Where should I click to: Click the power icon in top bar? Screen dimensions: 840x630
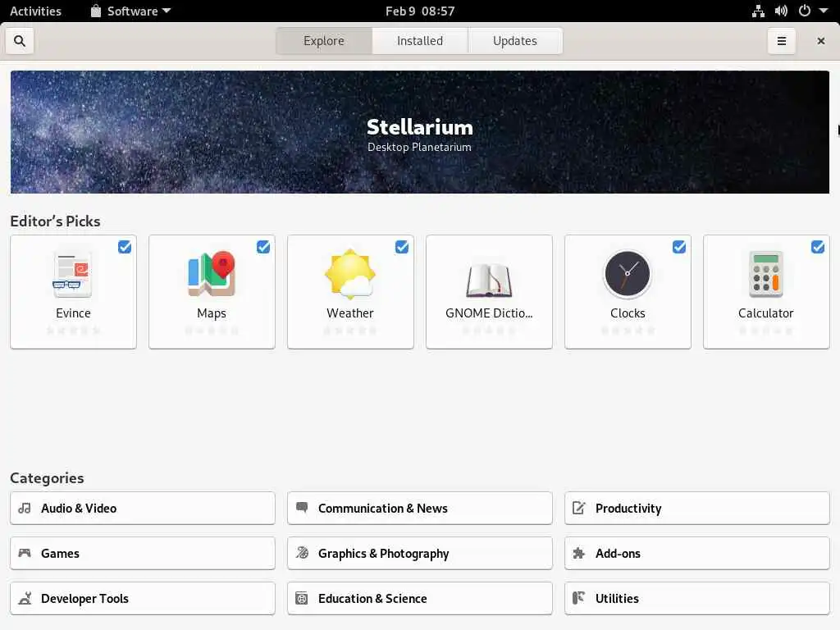coord(804,11)
